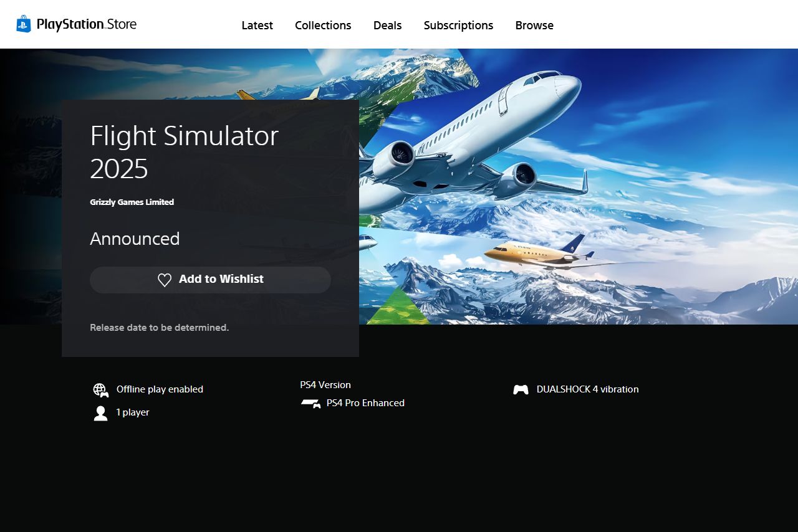Click the offline play globe controller icon
Viewport: 798px width, 532px height.
tap(101, 390)
